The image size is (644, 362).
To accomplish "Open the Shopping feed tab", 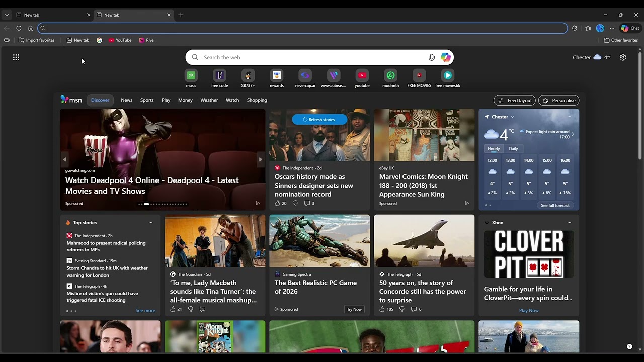I will click(x=257, y=100).
